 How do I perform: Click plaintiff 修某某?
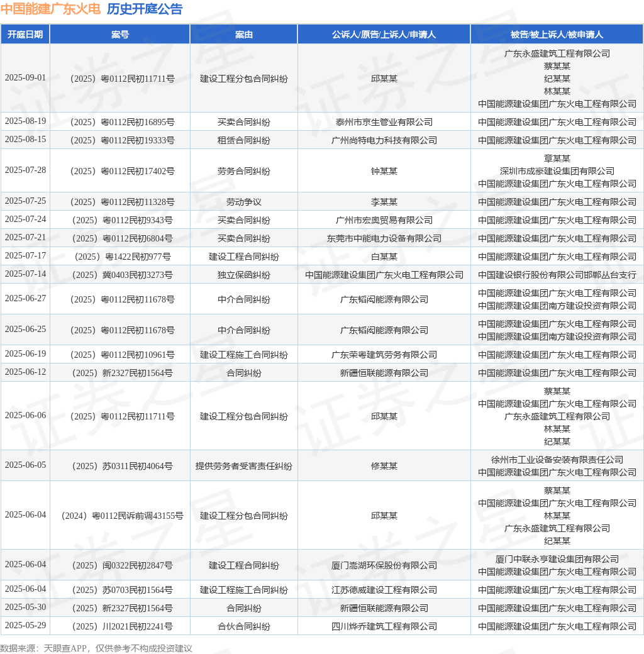pos(384,466)
